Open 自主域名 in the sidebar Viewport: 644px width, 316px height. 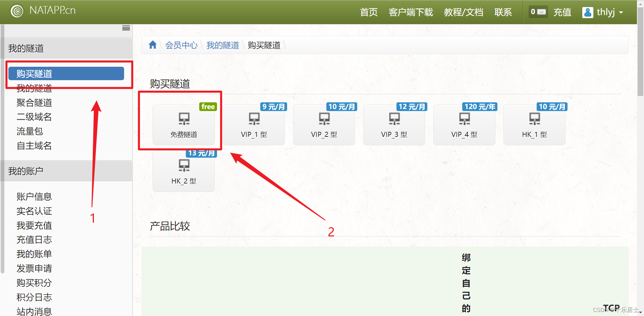pos(34,146)
